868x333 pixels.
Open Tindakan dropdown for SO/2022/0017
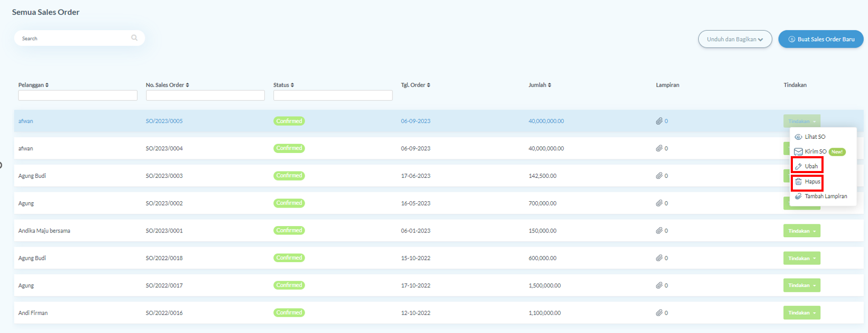tap(801, 285)
